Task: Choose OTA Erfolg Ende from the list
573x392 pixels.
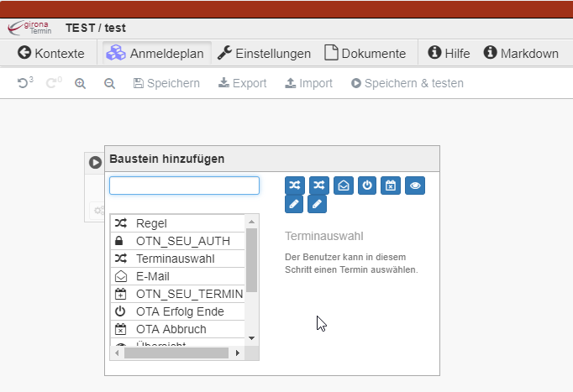Action: coord(178,311)
